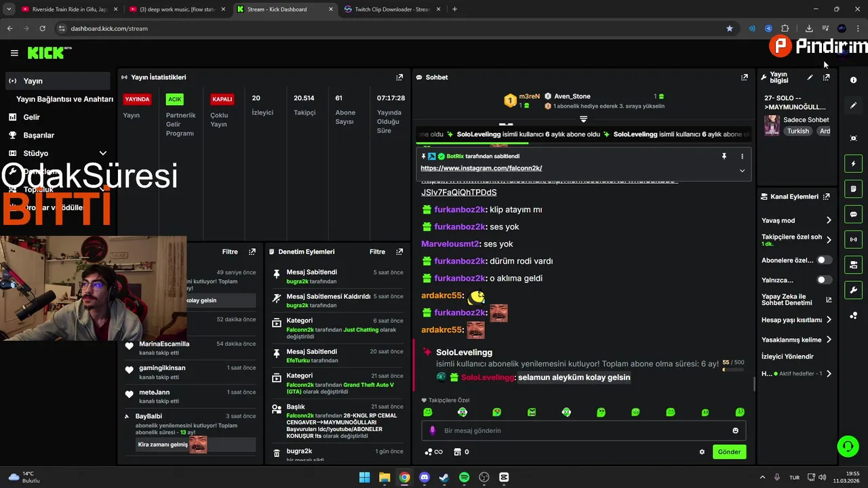Open Gelir in the left sidebar
The image size is (868, 488).
point(31,117)
